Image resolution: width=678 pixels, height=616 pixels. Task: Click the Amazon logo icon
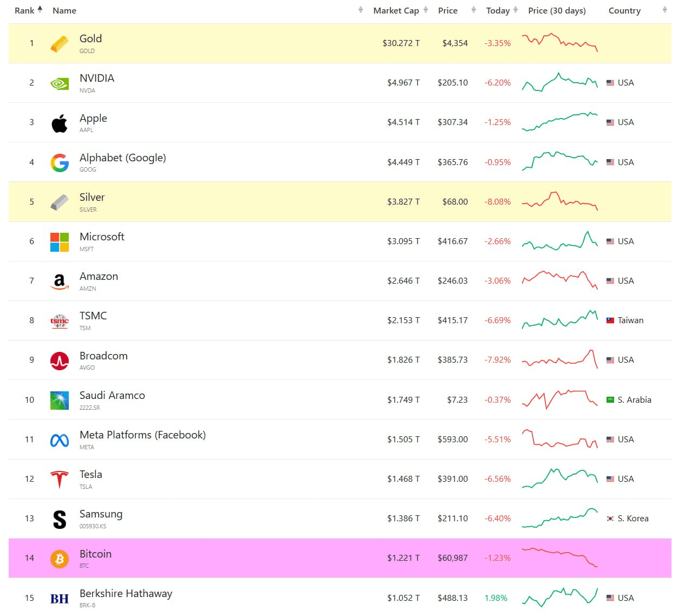tap(60, 281)
